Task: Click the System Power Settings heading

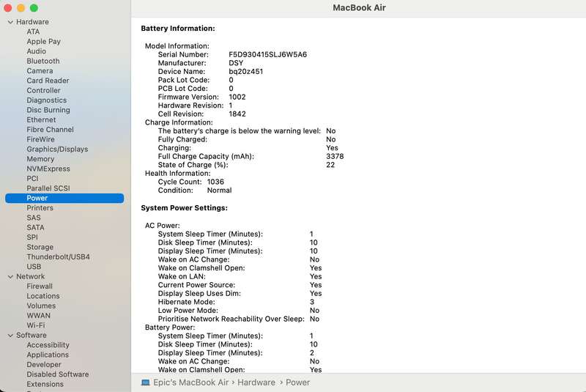Action: 185,208
